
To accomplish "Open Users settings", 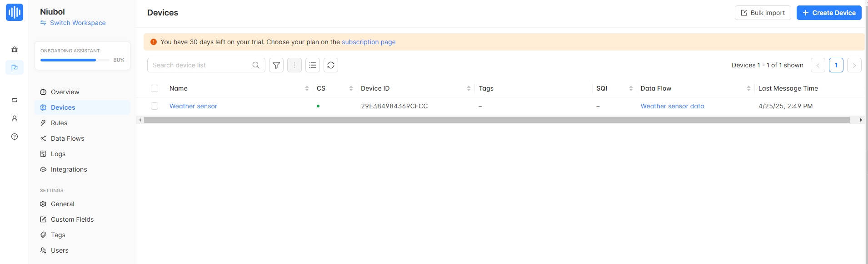I will (x=82, y=250).
